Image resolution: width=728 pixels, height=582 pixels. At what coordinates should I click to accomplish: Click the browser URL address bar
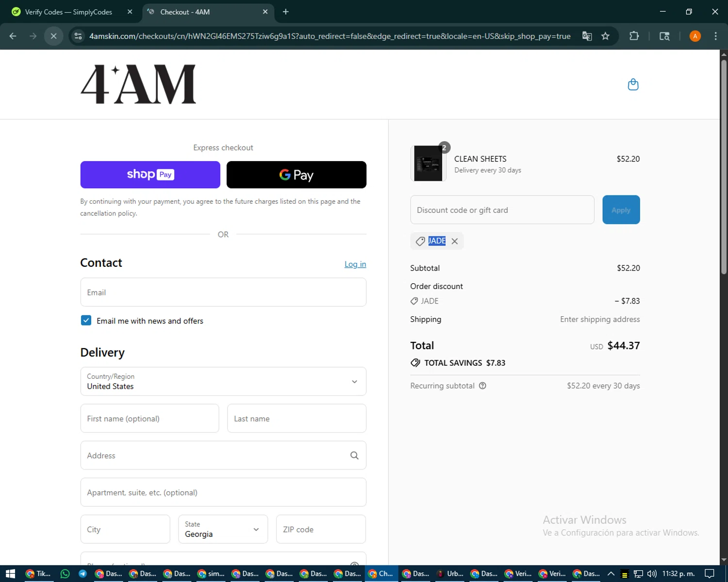[330, 36]
